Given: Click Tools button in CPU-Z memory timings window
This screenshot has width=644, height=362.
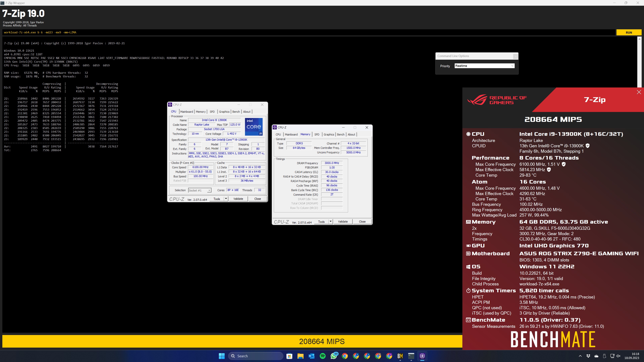Looking at the screenshot, I should coord(321,222).
